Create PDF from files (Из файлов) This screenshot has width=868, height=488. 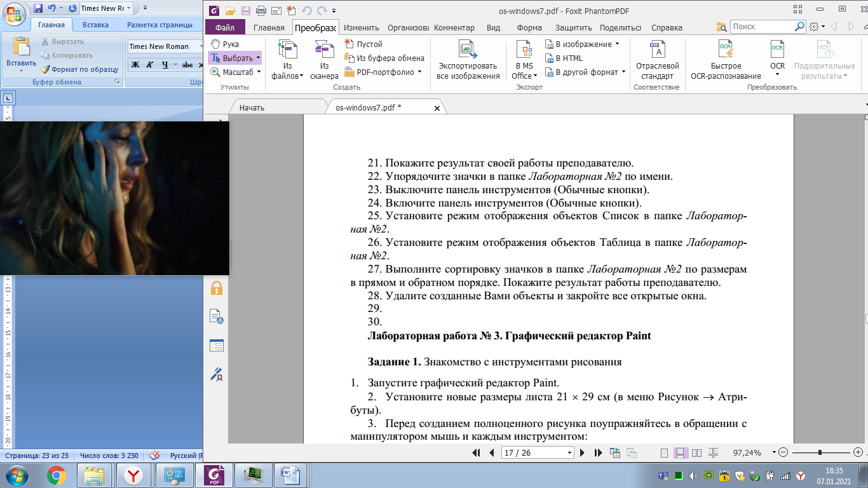[287, 60]
